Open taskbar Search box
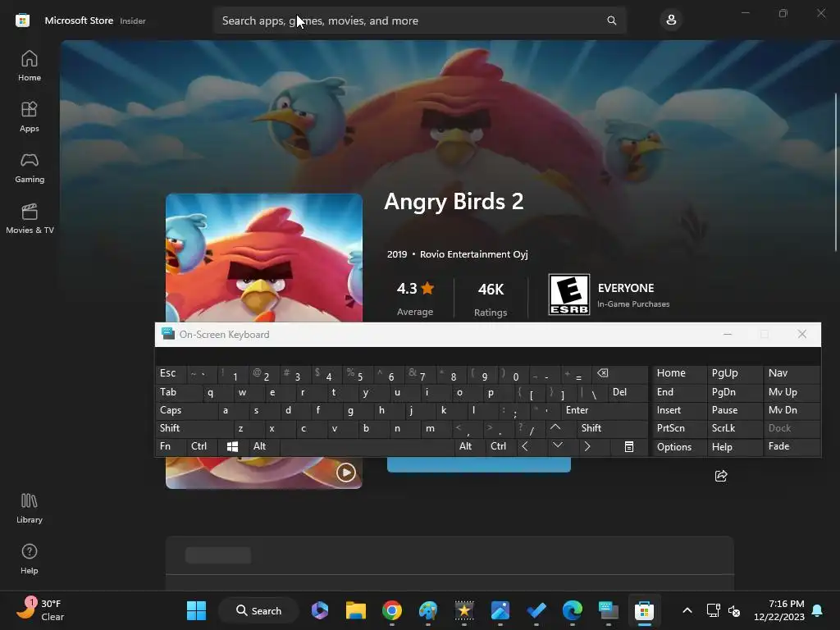This screenshot has height=630, width=840. [x=258, y=610]
